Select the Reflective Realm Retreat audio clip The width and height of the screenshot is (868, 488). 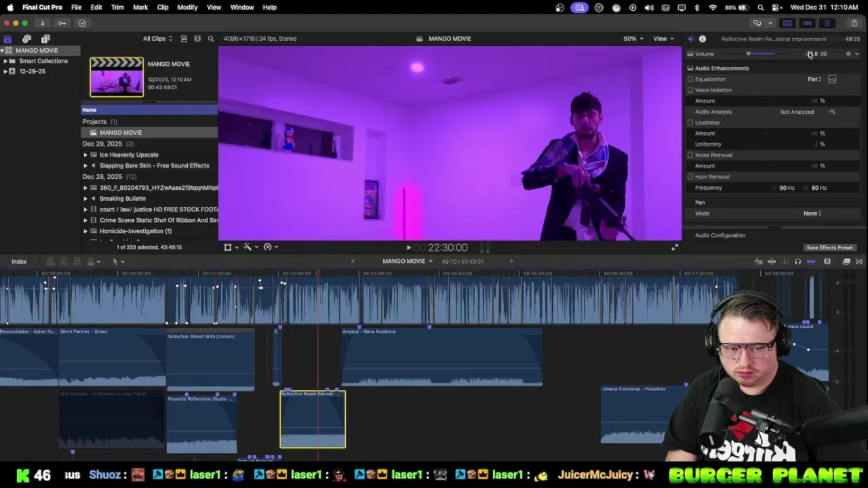[313, 419]
